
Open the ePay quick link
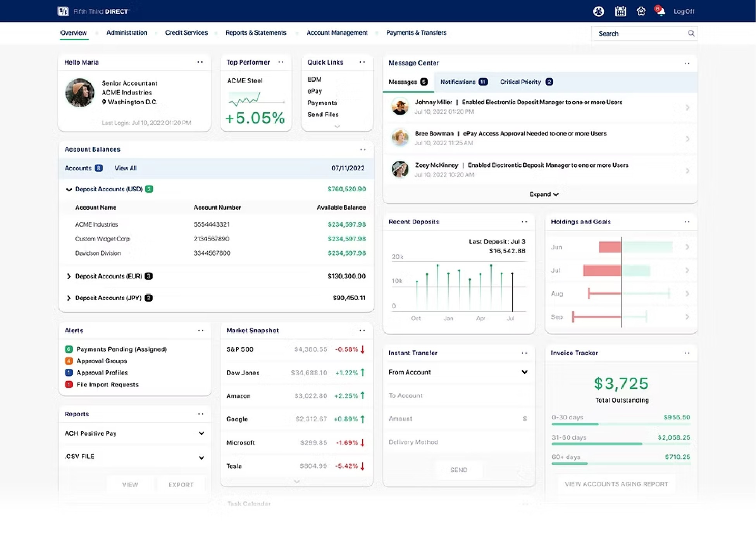[x=315, y=91]
